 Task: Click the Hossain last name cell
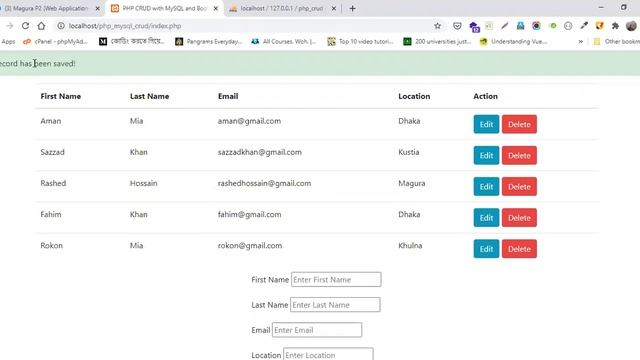click(144, 183)
